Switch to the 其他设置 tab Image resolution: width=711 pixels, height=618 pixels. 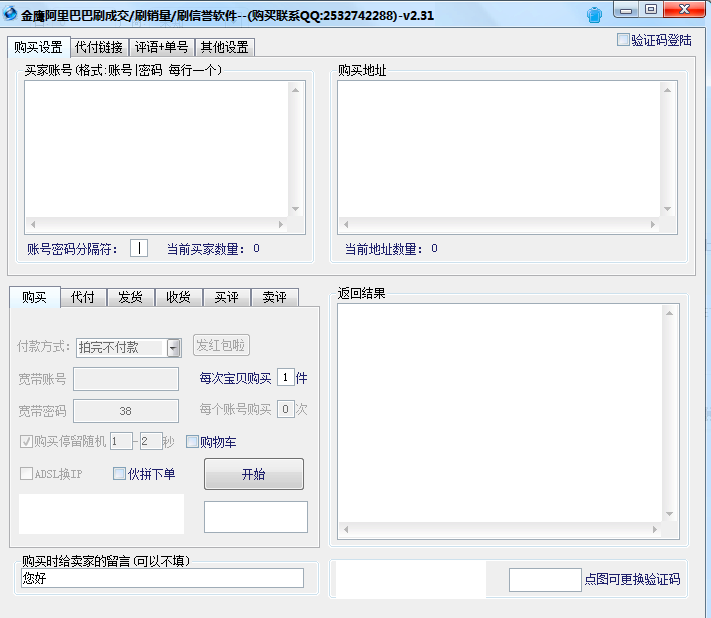(x=224, y=47)
